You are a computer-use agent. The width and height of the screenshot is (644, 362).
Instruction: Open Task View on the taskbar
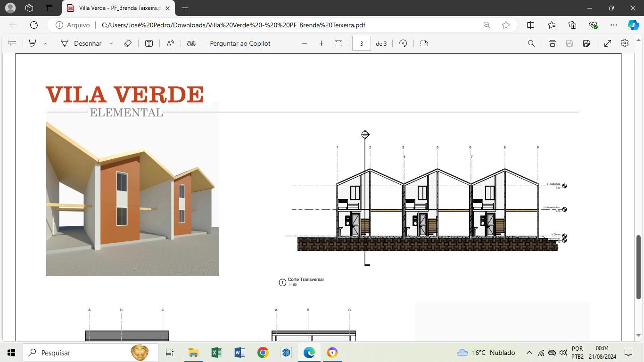tap(170, 353)
